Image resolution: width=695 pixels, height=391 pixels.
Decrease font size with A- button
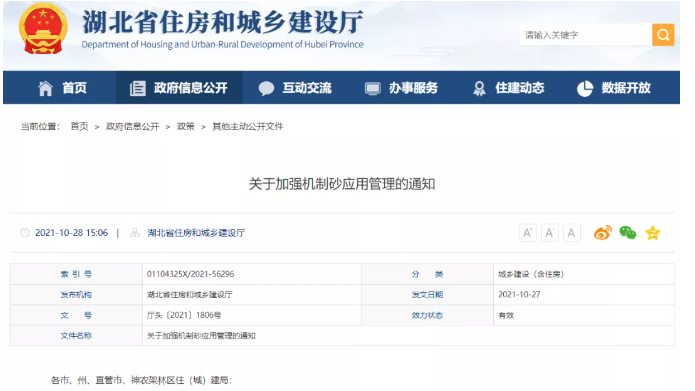point(550,233)
